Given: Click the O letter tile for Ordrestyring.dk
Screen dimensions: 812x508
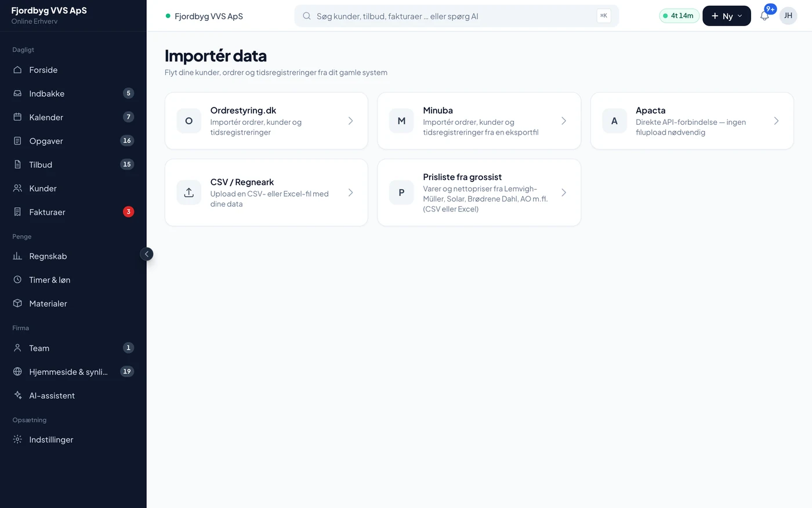Looking at the screenshot, I should tap(189, 121).
